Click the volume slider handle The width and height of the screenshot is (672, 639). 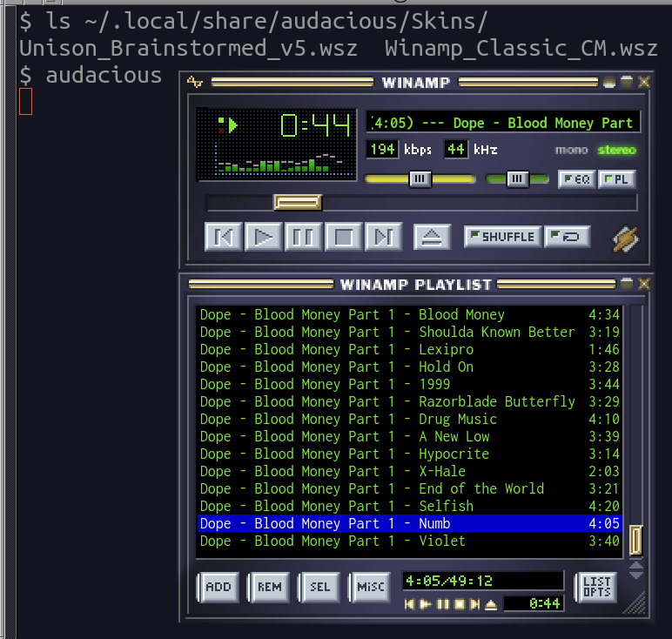tap(420, 179)
